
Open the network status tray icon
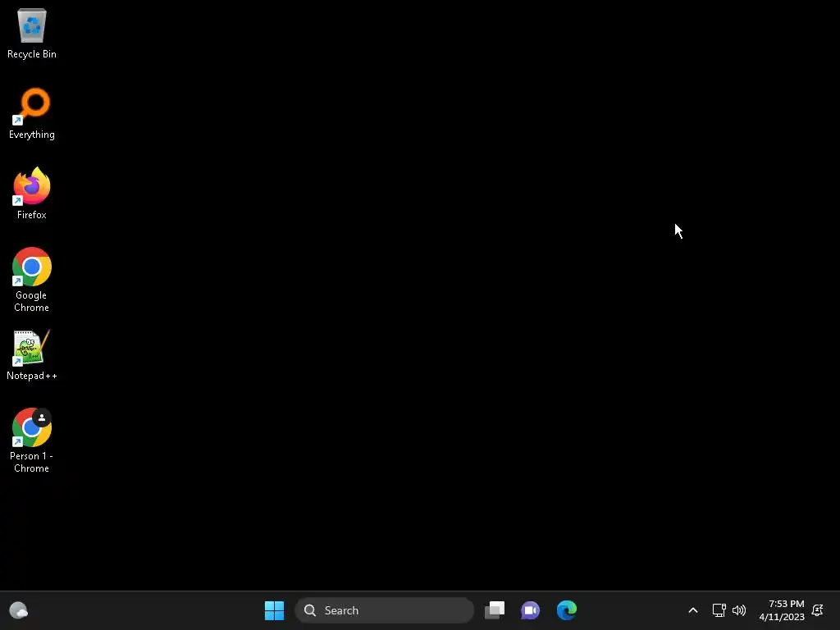[x=719, y=610]
